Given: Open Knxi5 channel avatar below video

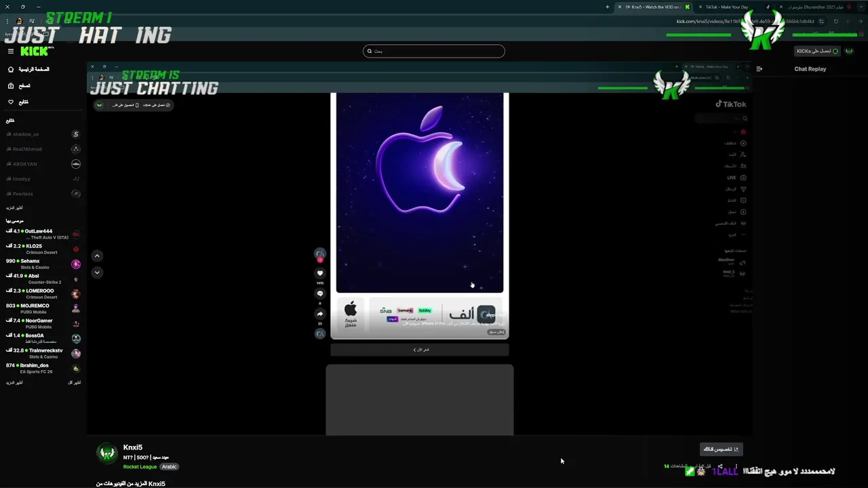Looking at the screenshot, I should pos(106,453).
